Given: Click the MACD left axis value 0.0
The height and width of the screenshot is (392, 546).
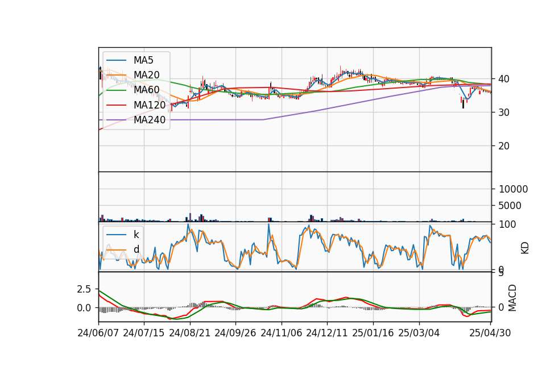Looking at the screenshot, I should [84, 308].
